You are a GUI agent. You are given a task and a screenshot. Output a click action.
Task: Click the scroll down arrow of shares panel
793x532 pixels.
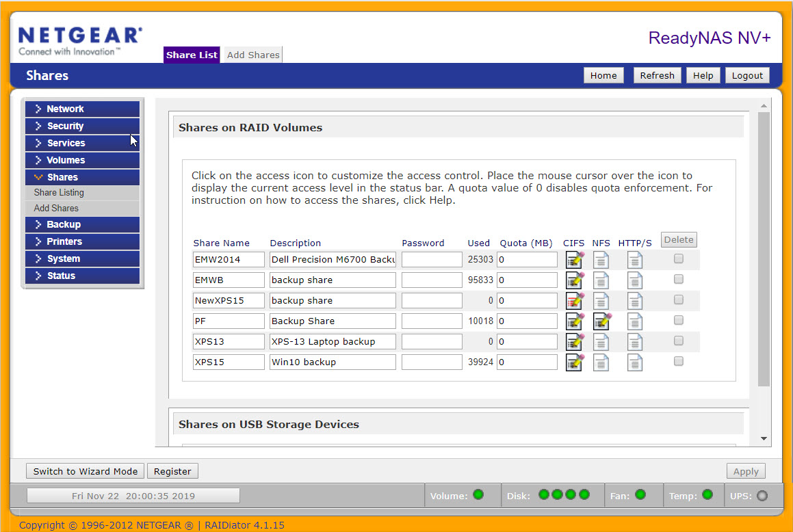click(x=764, y=439)
